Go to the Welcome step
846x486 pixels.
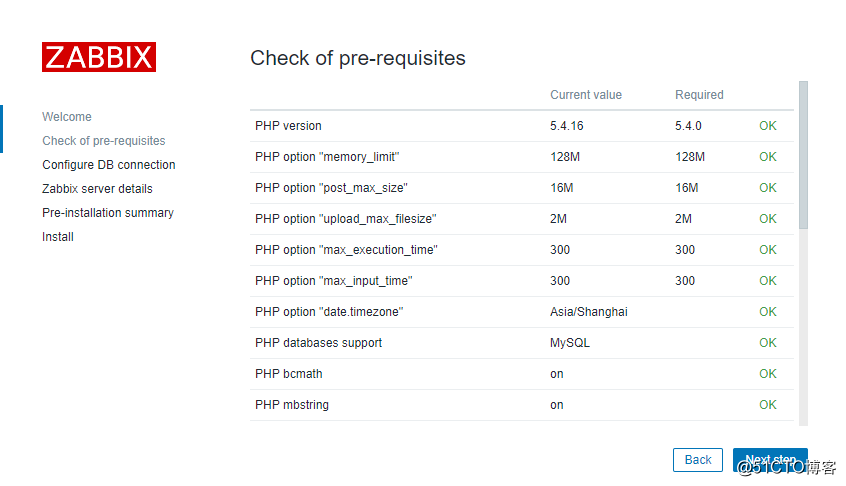[67, 117]
